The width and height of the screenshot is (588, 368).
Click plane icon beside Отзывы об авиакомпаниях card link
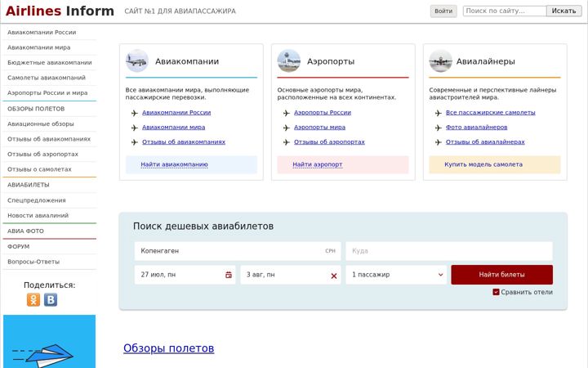click(135, 142)
